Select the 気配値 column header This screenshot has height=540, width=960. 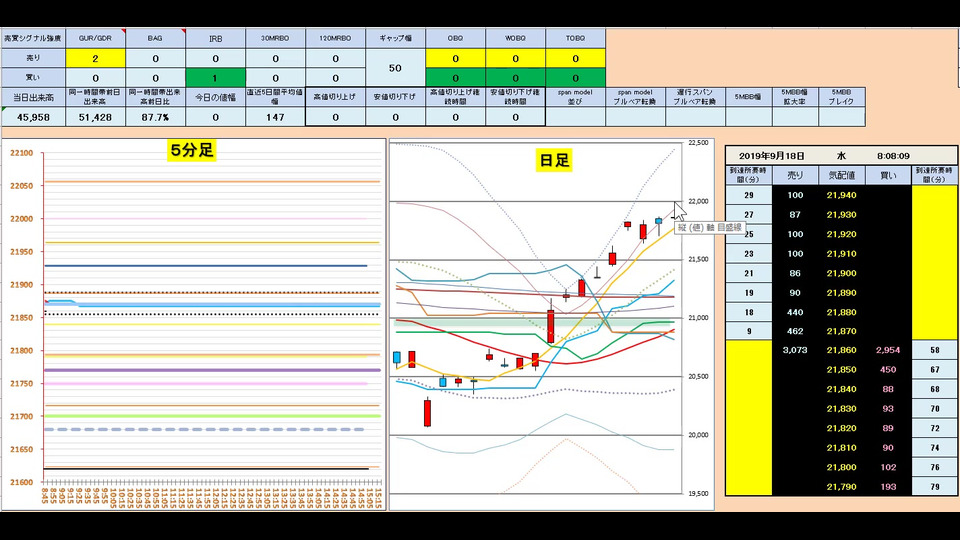click(841, 175)
